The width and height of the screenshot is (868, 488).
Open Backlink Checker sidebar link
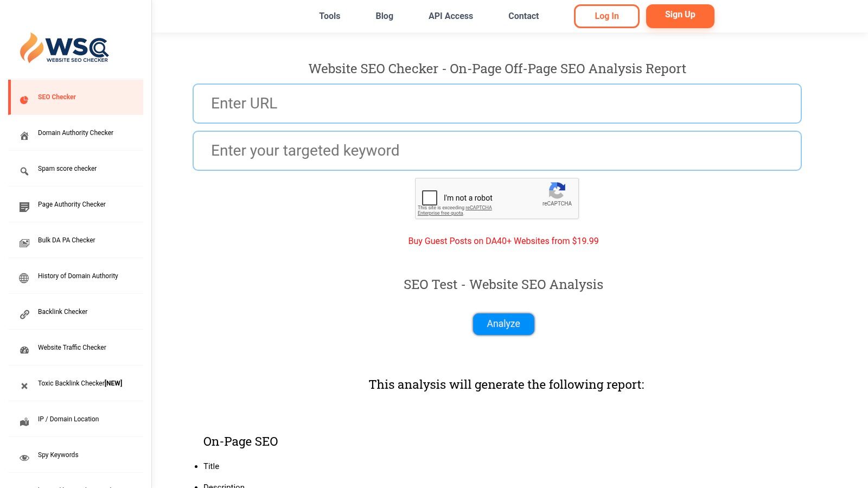(x=76, y=312)
